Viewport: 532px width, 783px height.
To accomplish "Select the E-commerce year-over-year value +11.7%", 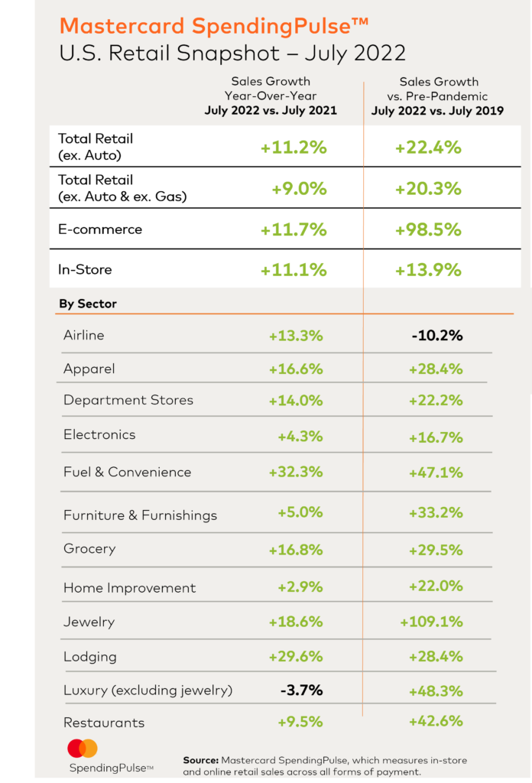I will 294,229.
